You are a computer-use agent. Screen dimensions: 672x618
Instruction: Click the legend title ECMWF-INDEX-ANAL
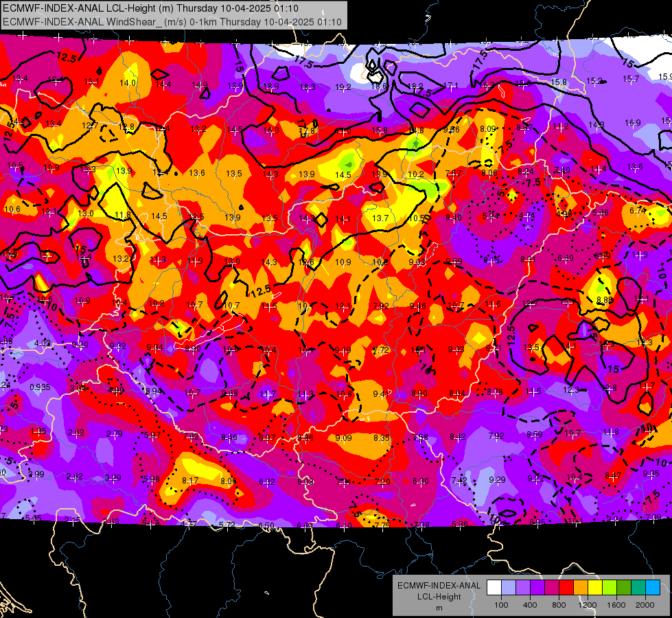[x=439, y=586]
